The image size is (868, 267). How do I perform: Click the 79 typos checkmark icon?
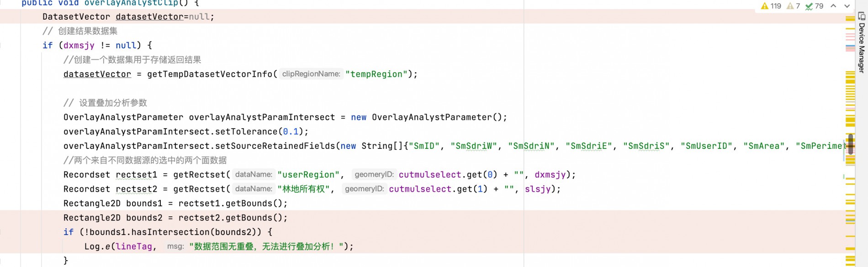point(809,6)
